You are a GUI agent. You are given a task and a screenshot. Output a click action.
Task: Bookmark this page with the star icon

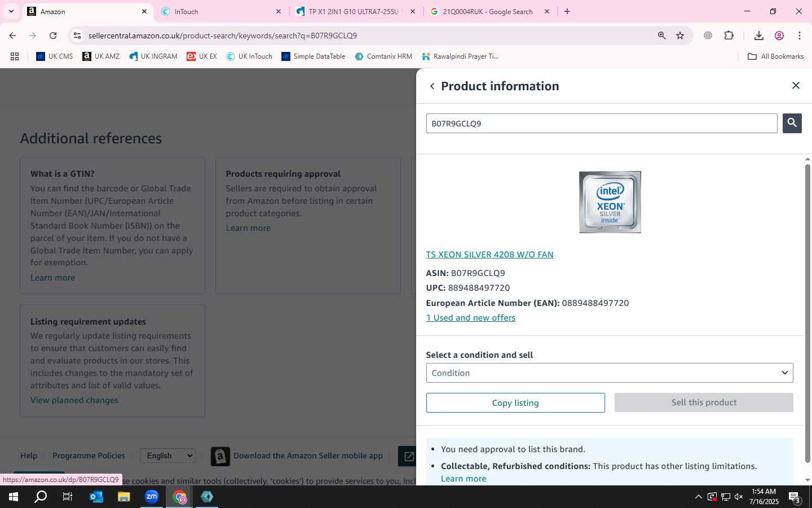(680, 36)
